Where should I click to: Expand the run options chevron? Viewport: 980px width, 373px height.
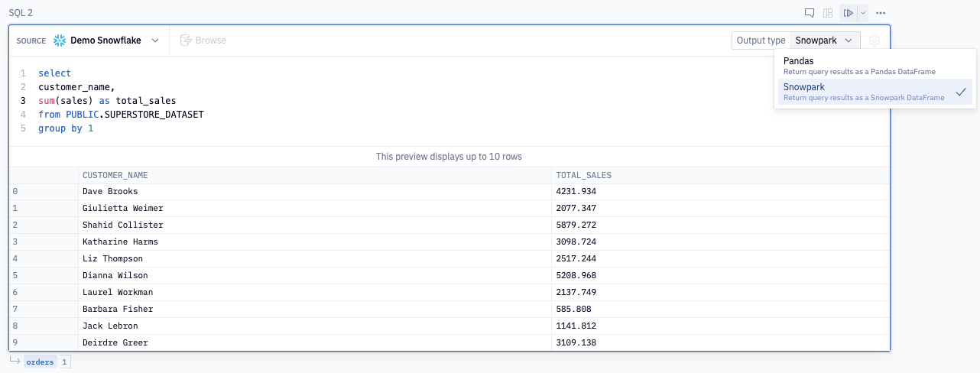pos(863,13)
